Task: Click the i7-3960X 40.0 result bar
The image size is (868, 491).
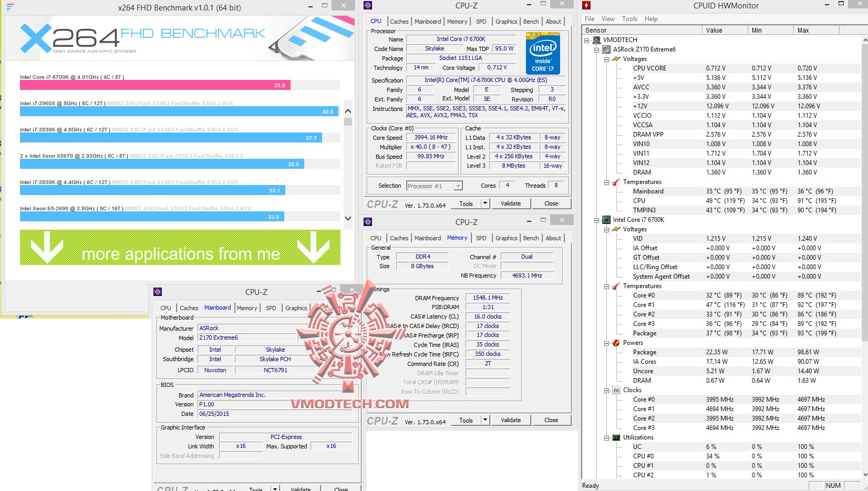Action: click(179, 111)
